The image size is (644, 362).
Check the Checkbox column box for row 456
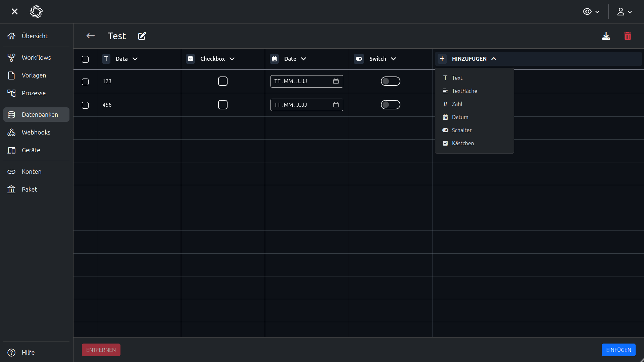(222, 105)
